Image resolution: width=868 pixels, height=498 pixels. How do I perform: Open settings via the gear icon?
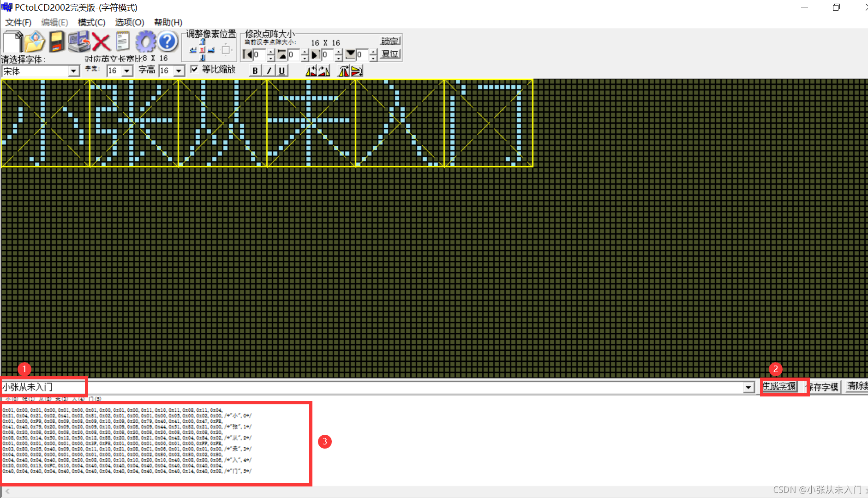pos(145,42)
